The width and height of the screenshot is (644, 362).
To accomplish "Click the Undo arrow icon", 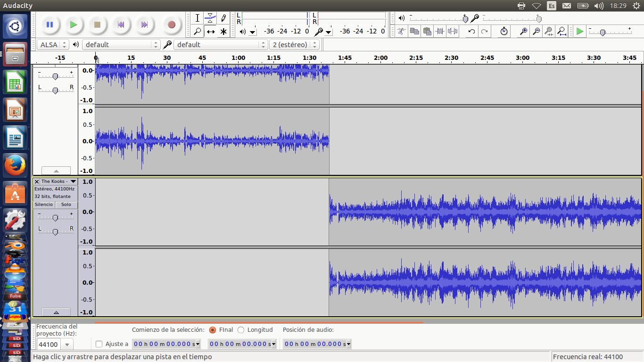I will 471,32.
